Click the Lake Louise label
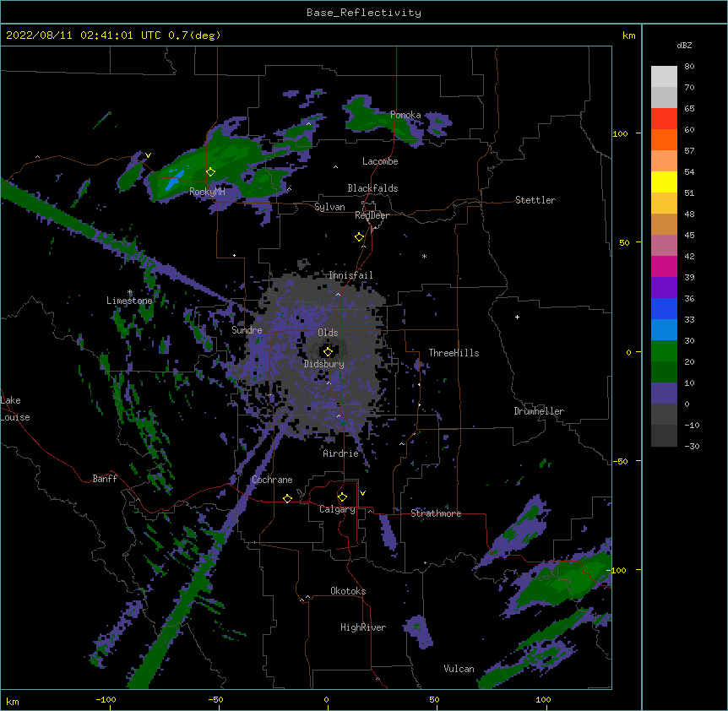Screen dimensions: 728x711 click(15, 409)
